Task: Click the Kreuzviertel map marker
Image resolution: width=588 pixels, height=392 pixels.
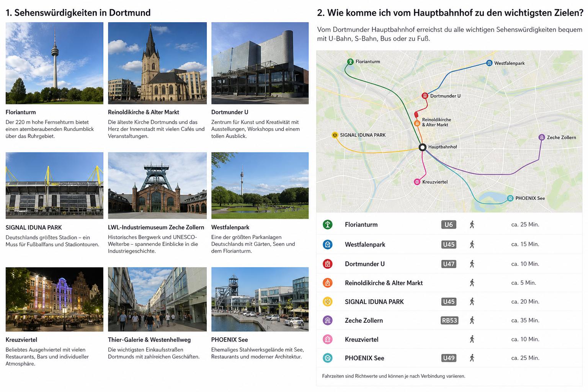Action: [x=417, y=182]
